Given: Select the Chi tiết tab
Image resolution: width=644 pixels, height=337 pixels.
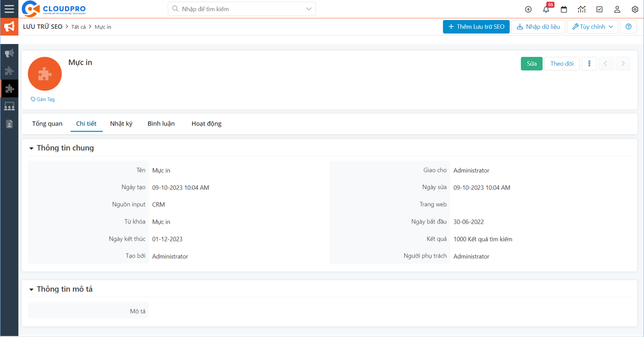Looking at the screenshot, I should [86, 124].
